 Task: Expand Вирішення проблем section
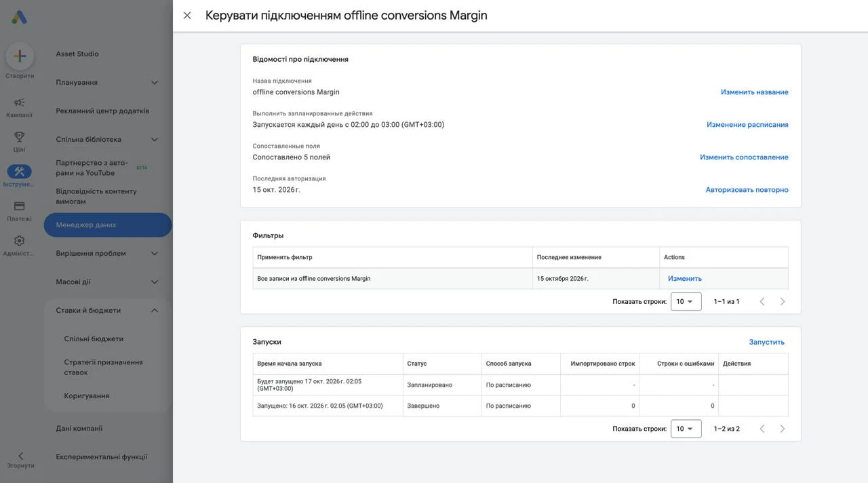point(154,254)
